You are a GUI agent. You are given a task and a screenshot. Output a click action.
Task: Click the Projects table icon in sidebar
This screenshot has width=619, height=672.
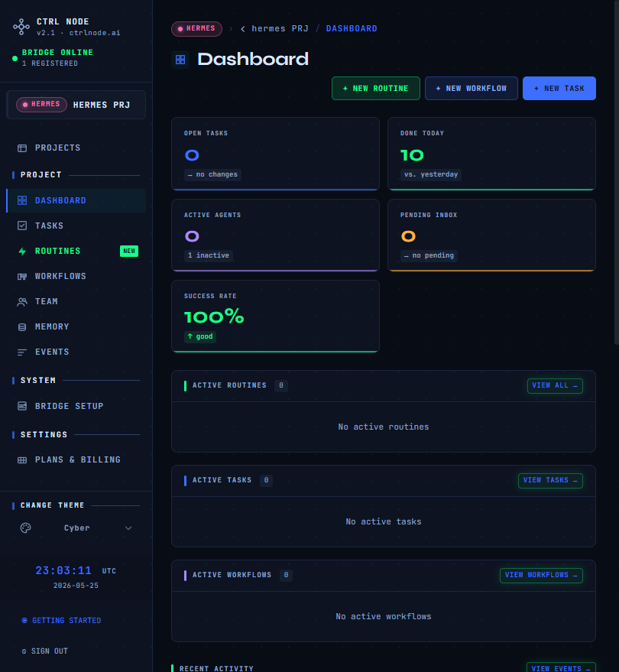pyautogui.click(x=22, y=148)
